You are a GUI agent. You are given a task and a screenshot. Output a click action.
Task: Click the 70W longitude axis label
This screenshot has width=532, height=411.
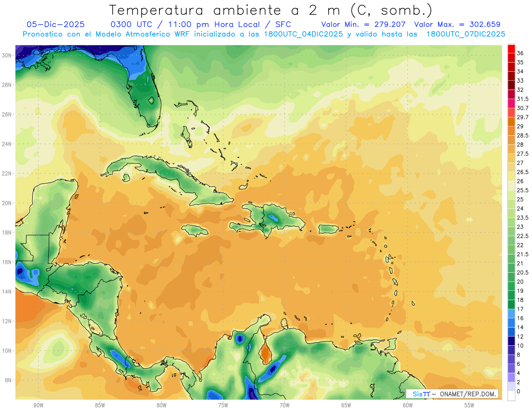coord(284,405)
